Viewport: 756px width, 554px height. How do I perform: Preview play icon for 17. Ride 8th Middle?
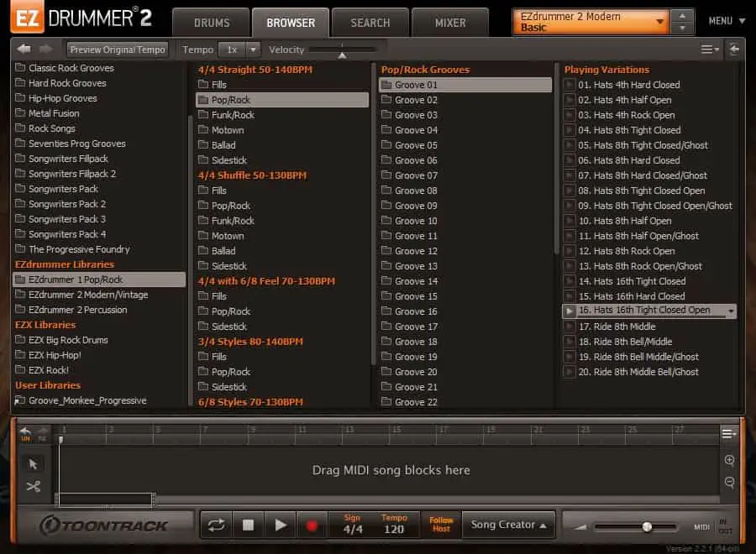coord(570,327)
